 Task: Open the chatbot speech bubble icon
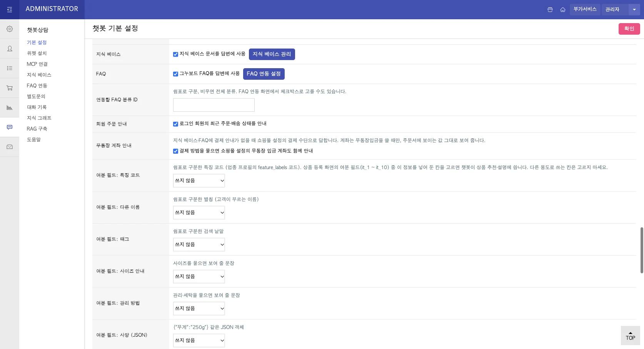point(10,127)
